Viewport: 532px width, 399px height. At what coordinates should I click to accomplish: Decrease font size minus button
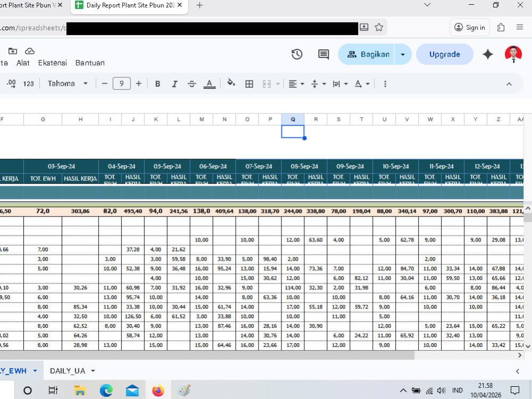tap(104, 84)
